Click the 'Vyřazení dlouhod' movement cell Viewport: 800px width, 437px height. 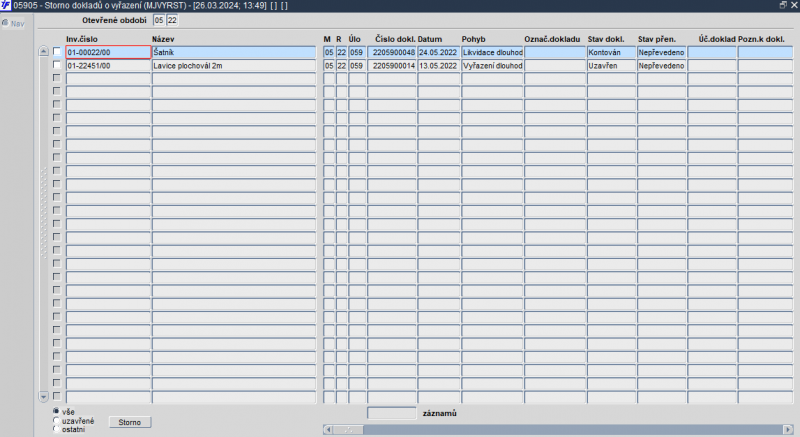point(492,65)
